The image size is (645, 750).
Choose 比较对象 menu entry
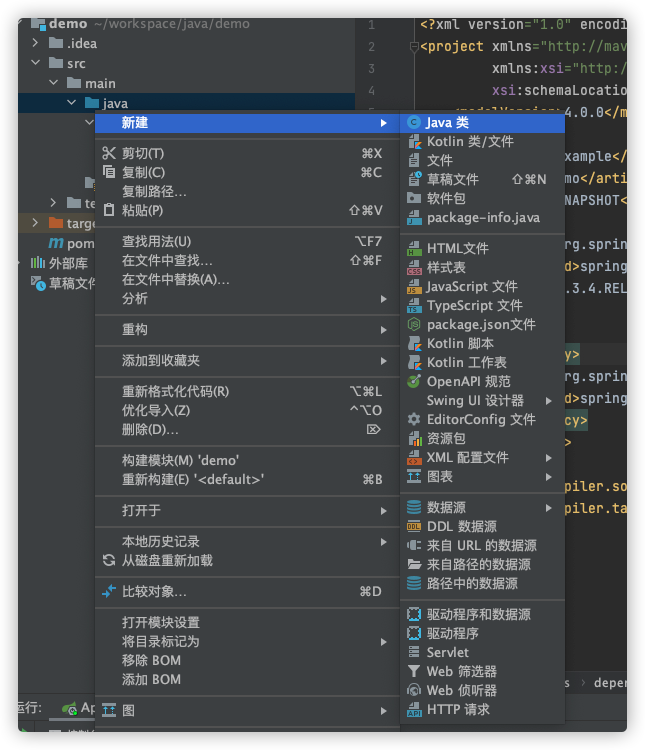(x=154, y=591)
